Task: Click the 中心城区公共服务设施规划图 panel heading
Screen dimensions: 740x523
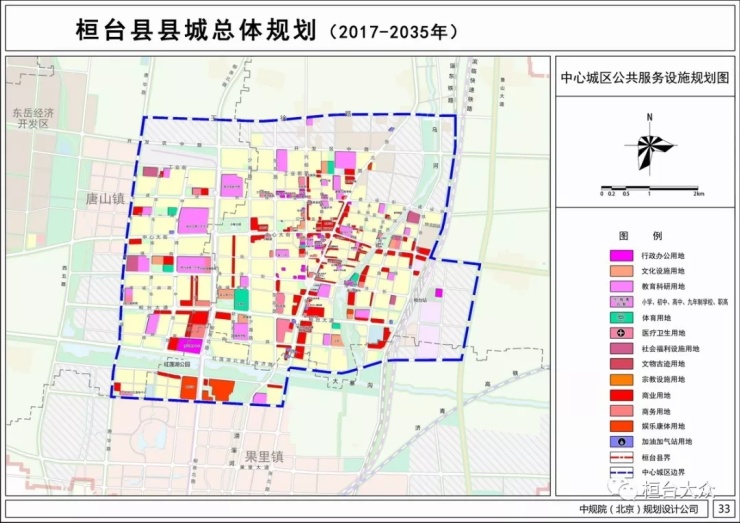Action: pyautogui.click(x=644, y=76)
